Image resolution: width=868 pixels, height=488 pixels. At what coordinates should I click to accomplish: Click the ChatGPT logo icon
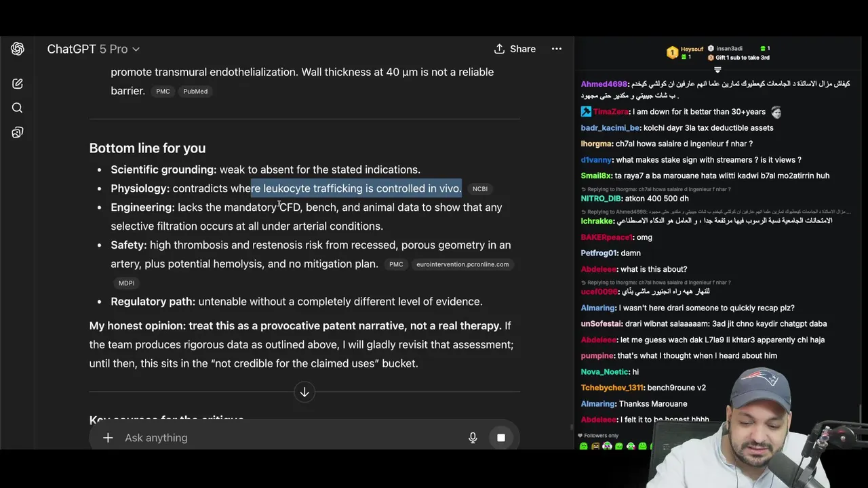[x=18, y=49]
